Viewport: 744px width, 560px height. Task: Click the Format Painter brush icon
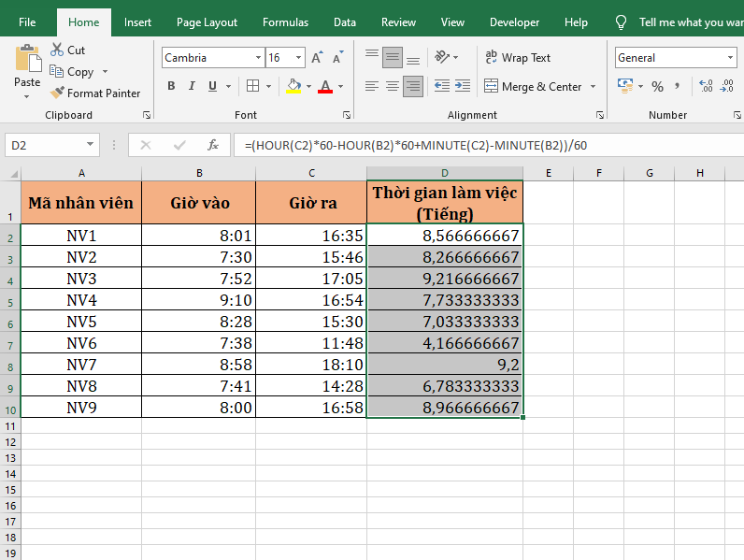tap(57, 93)
